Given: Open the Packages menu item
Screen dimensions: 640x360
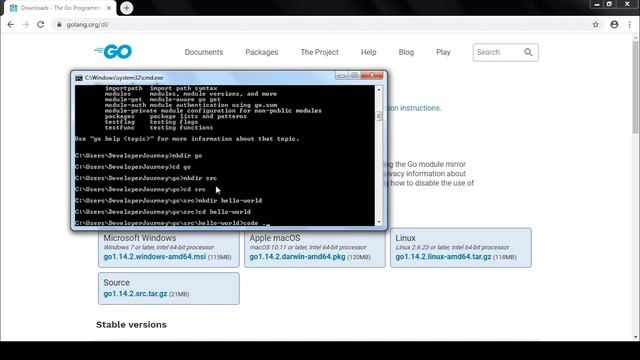Looking at the screenshot, I should tap(262, 52).
